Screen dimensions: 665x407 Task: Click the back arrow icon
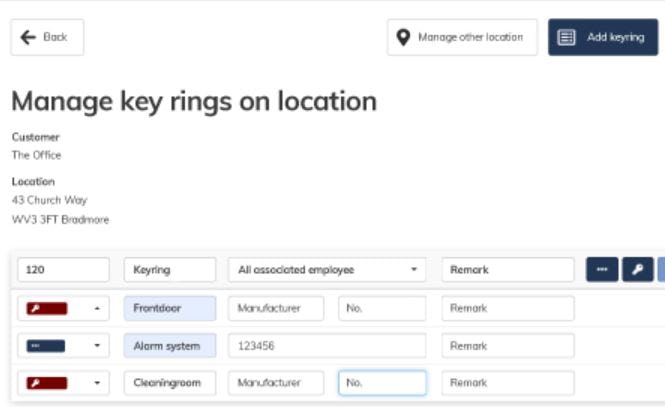(28, 37)
